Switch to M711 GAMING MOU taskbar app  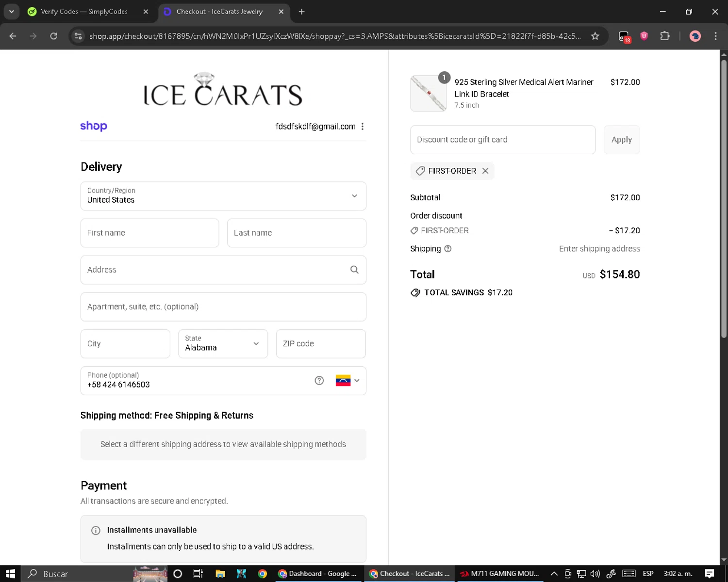click(500, 574)
